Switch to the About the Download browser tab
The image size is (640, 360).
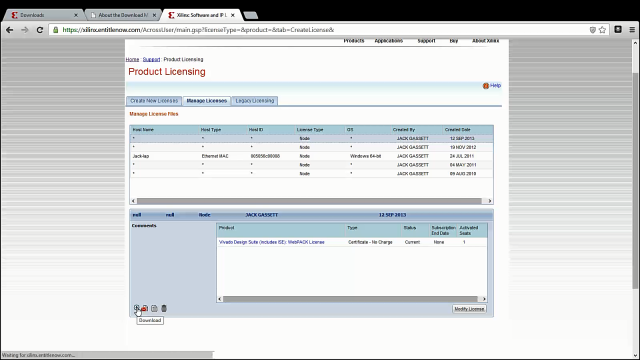122,15
